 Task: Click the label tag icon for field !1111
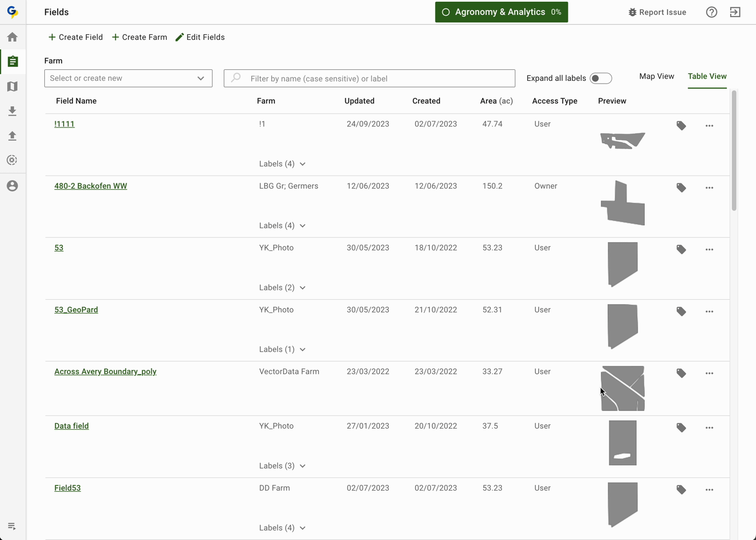[x=681, y=126]
